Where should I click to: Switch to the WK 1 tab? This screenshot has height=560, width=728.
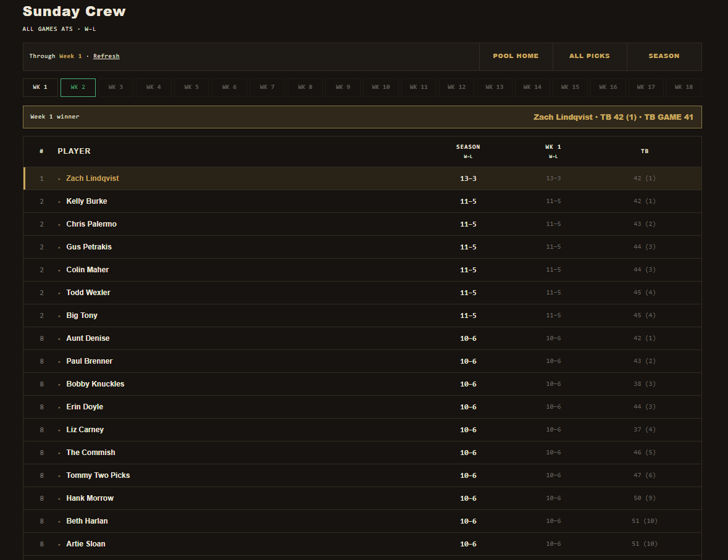tap(40, 87)
